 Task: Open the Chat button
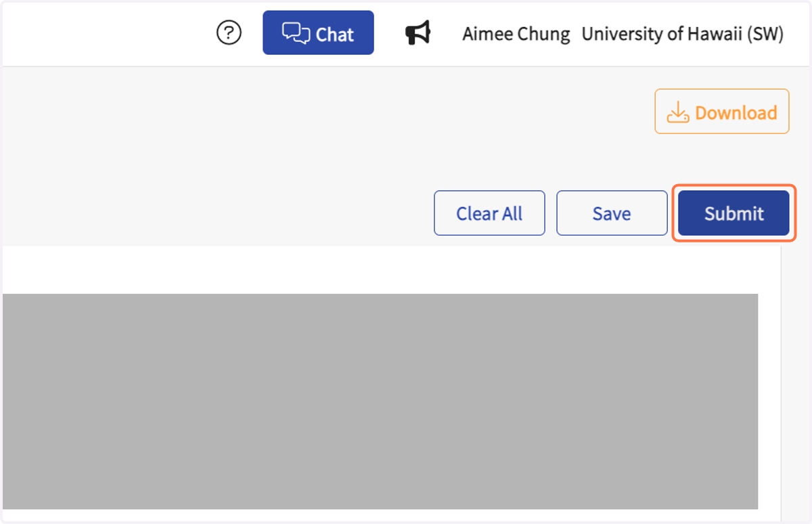click(x=318, y=32)
